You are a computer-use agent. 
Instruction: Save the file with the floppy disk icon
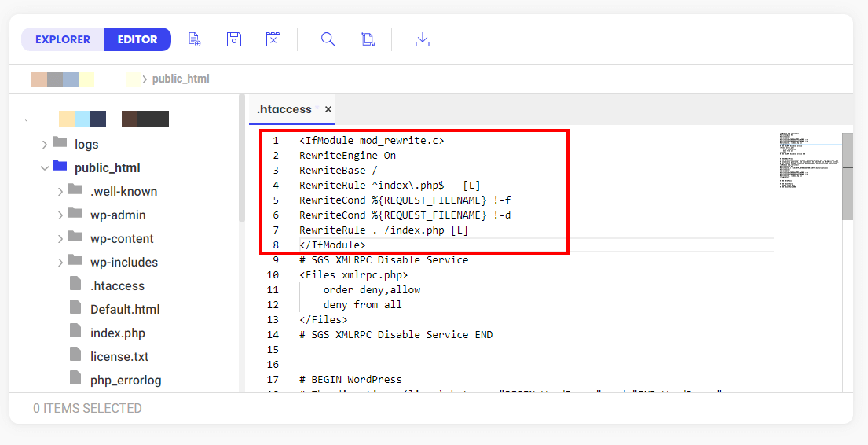234,39
